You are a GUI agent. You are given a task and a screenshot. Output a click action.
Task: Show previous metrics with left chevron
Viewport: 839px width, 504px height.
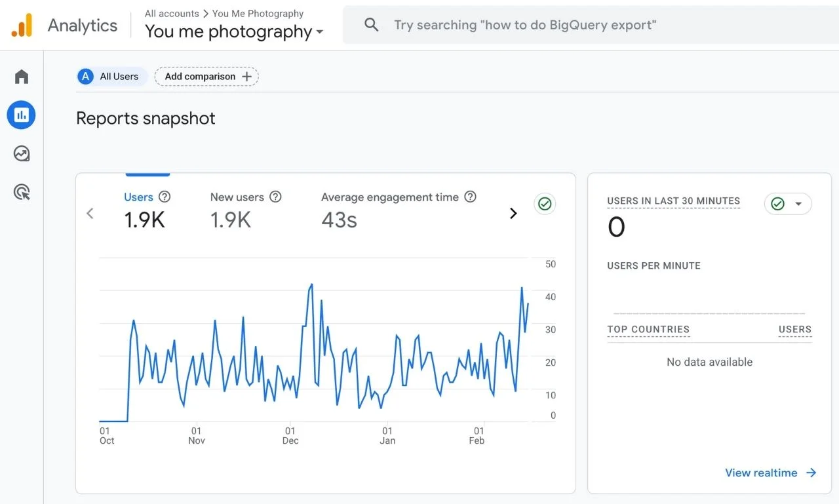pyautogui.click(x=90, y=213)
